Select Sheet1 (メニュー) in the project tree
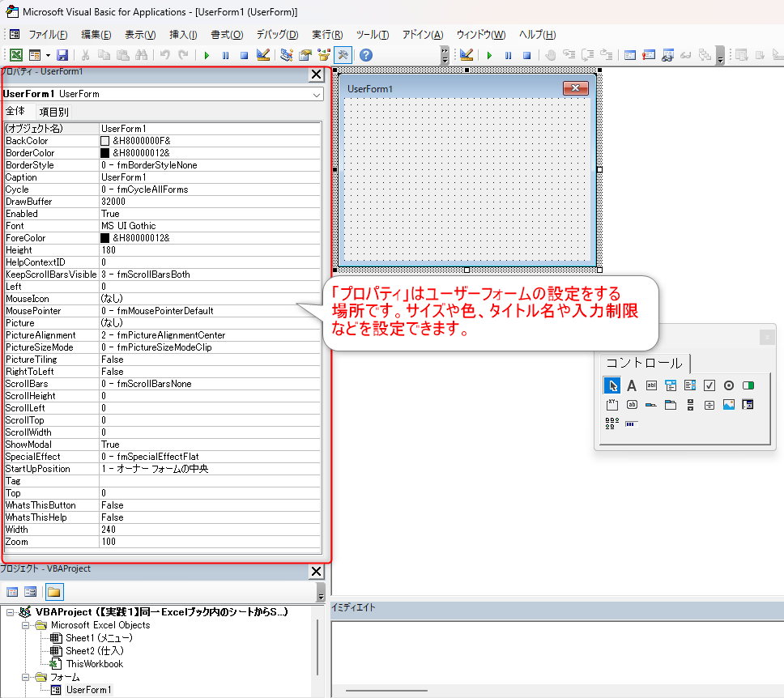 [x=99, y=638]
